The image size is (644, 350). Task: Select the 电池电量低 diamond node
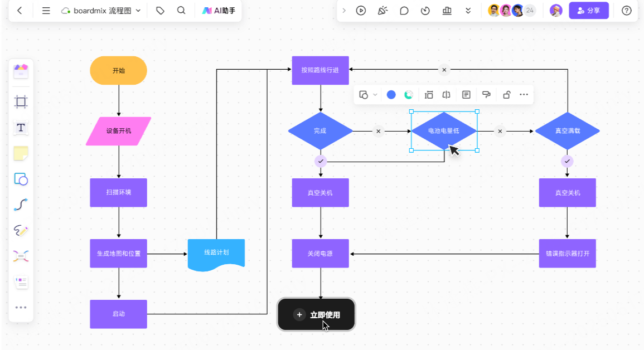444,131
